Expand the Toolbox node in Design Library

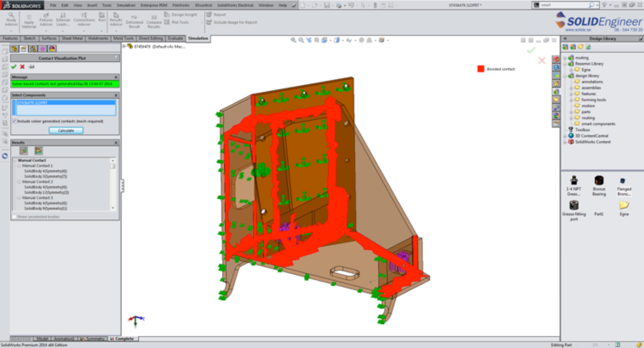[x=582, y=130]
